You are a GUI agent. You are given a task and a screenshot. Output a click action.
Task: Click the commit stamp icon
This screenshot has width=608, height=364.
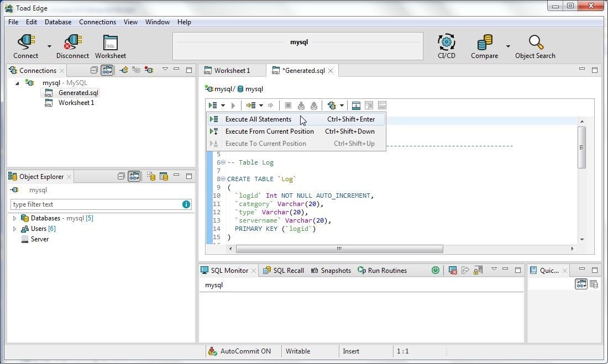(301, 105)
